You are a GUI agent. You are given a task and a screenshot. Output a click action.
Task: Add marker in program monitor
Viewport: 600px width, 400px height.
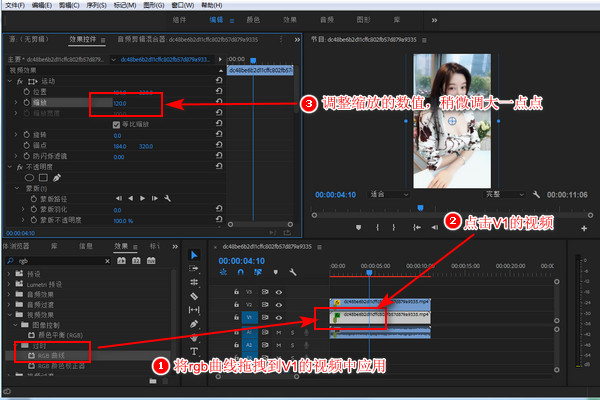(358, 227)
